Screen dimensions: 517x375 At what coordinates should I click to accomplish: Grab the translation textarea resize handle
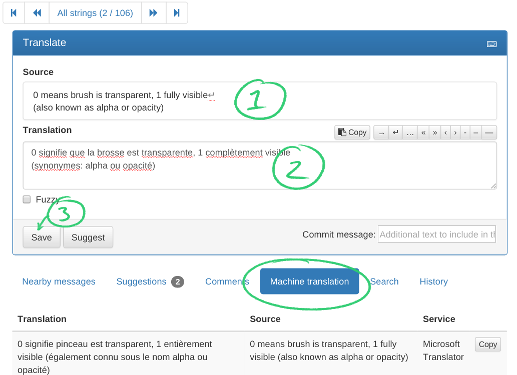click(x=494, y=186)
